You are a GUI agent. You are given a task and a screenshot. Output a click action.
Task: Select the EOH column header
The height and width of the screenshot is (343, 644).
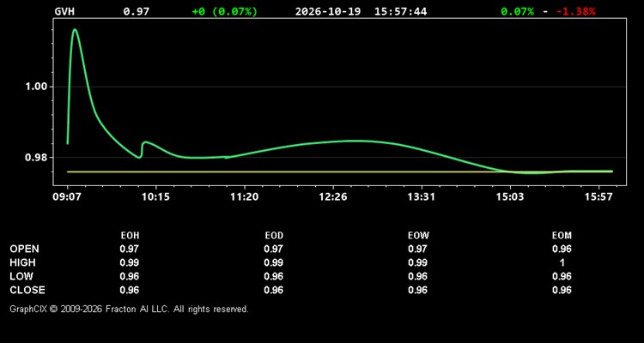click(130, 236)
